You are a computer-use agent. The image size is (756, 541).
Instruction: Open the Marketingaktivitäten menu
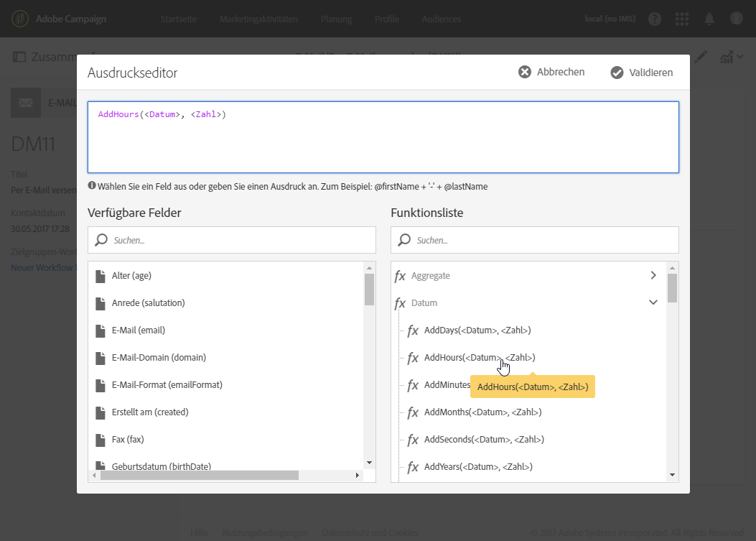(x=258, y=19)
